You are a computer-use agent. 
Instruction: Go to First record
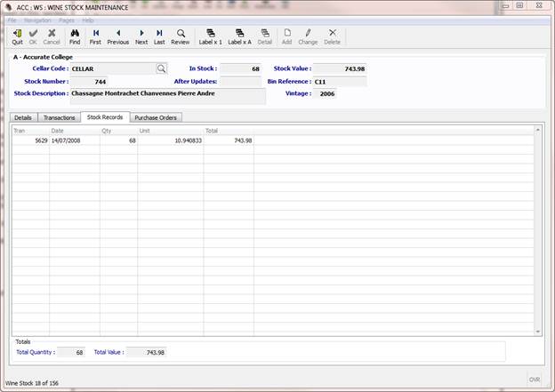click(95, 36)
